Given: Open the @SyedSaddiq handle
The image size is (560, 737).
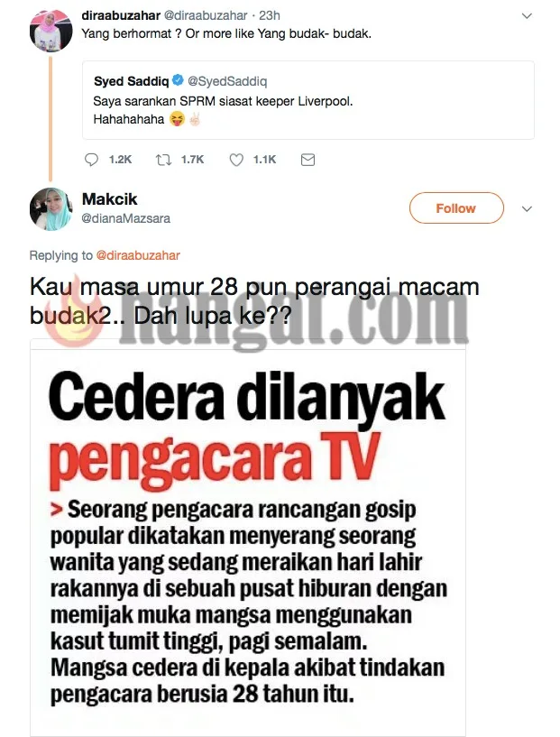Looking at the screenshot, I should point(227,81).
